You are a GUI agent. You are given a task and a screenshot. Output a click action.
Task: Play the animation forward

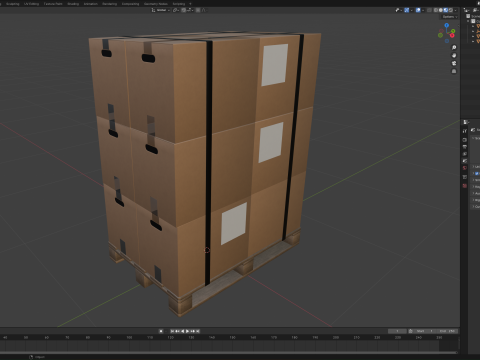point(187,331)
